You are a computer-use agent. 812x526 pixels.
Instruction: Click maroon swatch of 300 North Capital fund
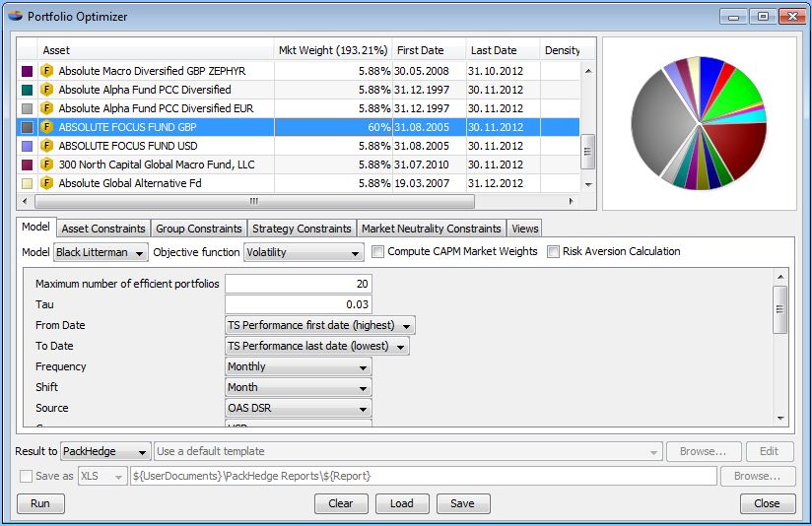click(27, 164)
